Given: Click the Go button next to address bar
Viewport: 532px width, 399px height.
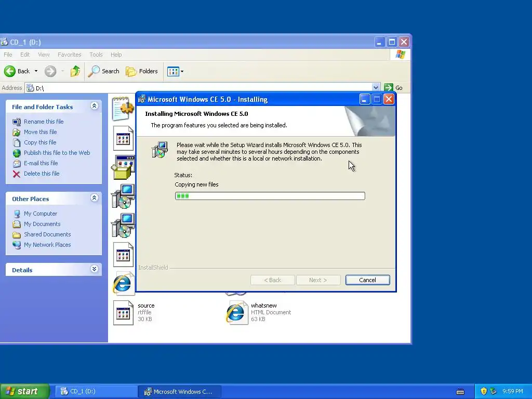Looking at the screenshot, I should tap(394, 88).
